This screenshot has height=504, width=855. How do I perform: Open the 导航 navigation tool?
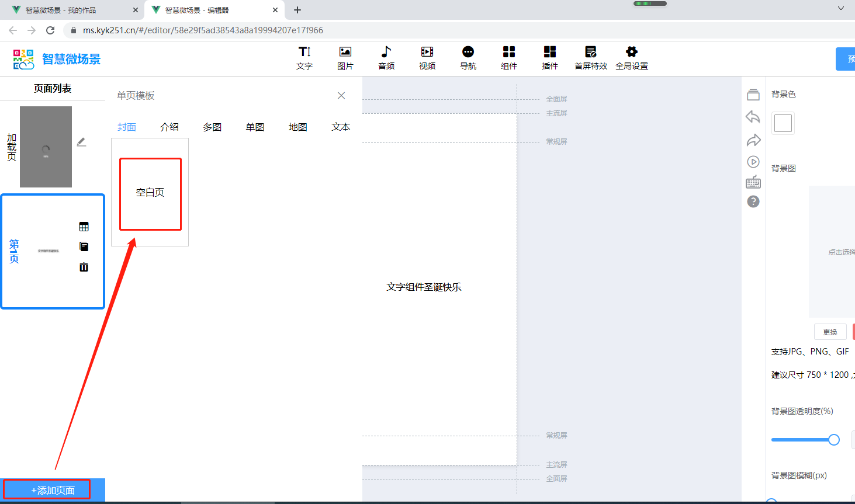[468, 58]
